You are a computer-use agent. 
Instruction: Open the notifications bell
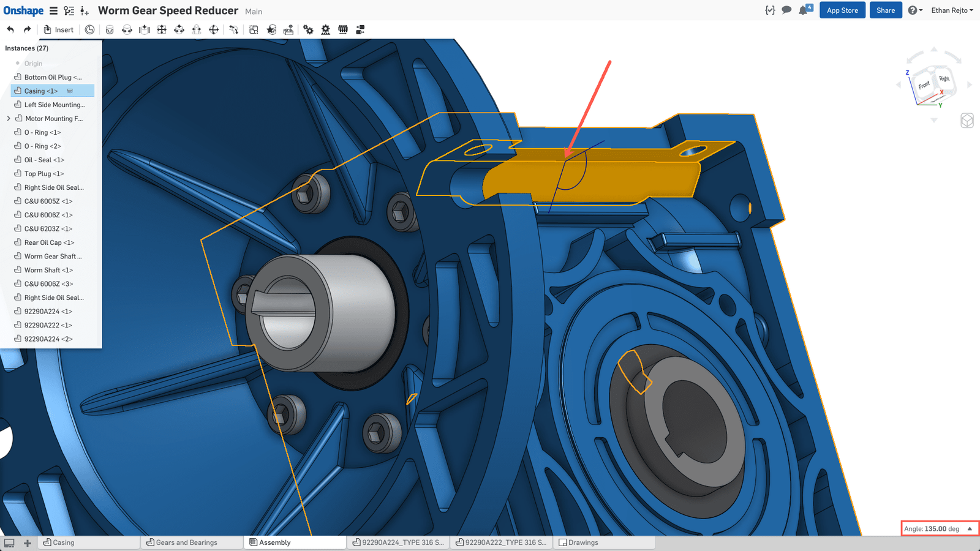pos(803,10)
